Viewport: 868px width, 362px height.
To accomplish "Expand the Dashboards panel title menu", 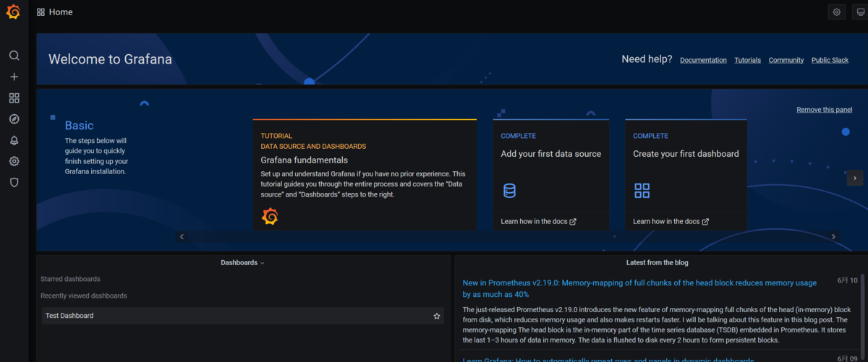I will (x=242, y=263).
